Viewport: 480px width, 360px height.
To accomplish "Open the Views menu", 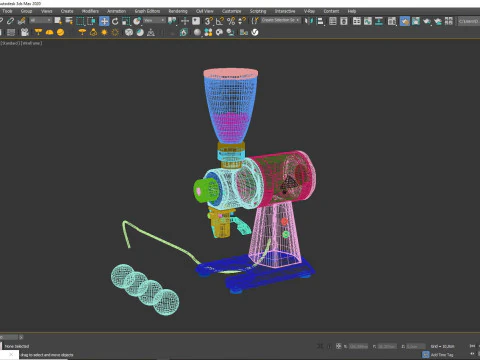I will coord(46,11).
